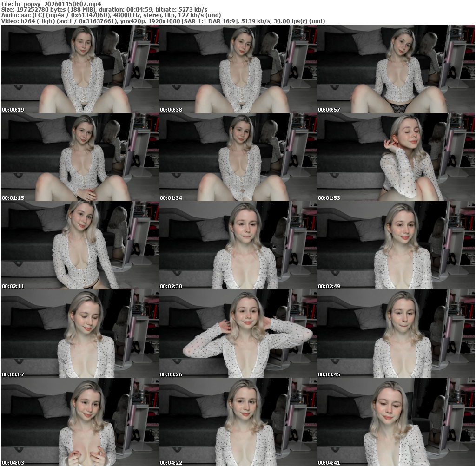Viewport: 476px width, 466px height.
Task: Click the thumbnail timestamped 00:00:19
Action: 79,69
